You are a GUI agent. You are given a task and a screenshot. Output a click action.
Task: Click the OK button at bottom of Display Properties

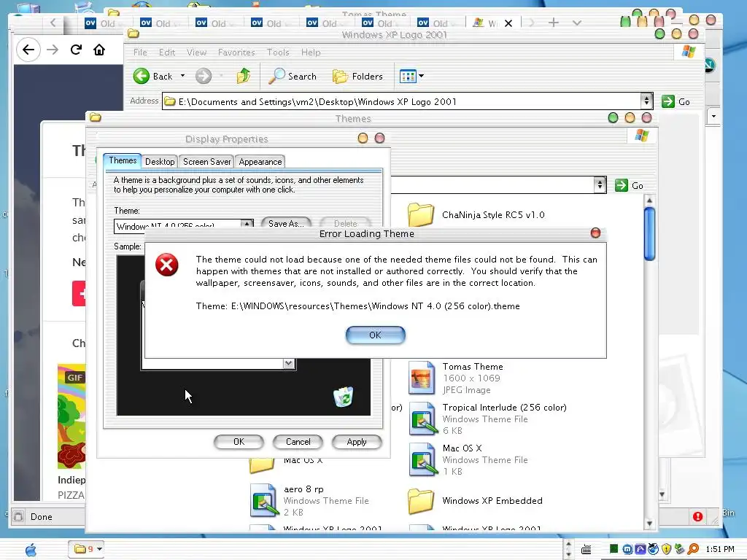(x=239, y=442)
